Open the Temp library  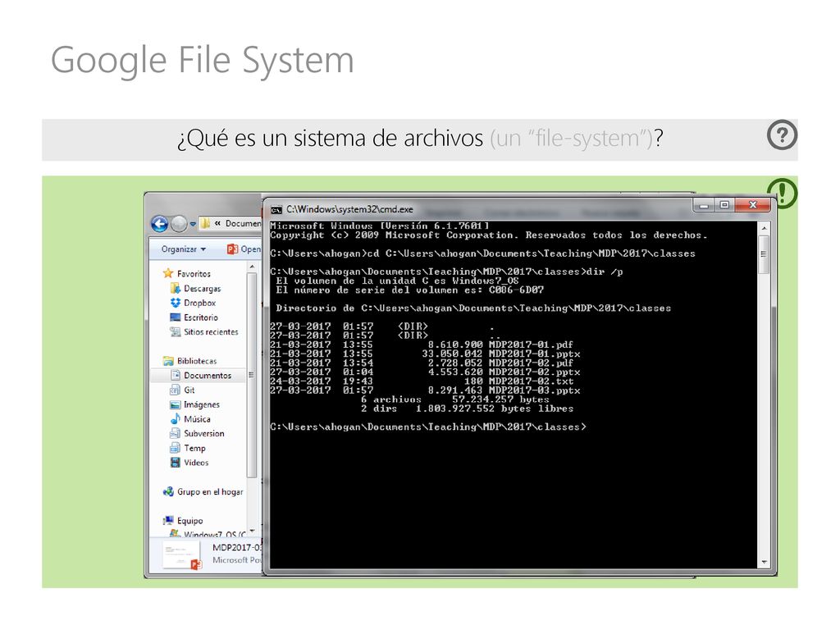(x=194, y=448)
